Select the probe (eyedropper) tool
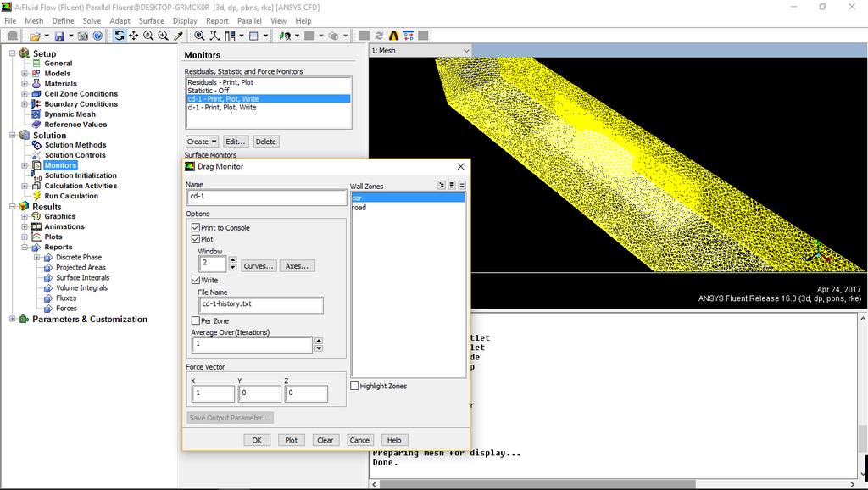Viewport: 868px width, 490px height. click(178, 36)
